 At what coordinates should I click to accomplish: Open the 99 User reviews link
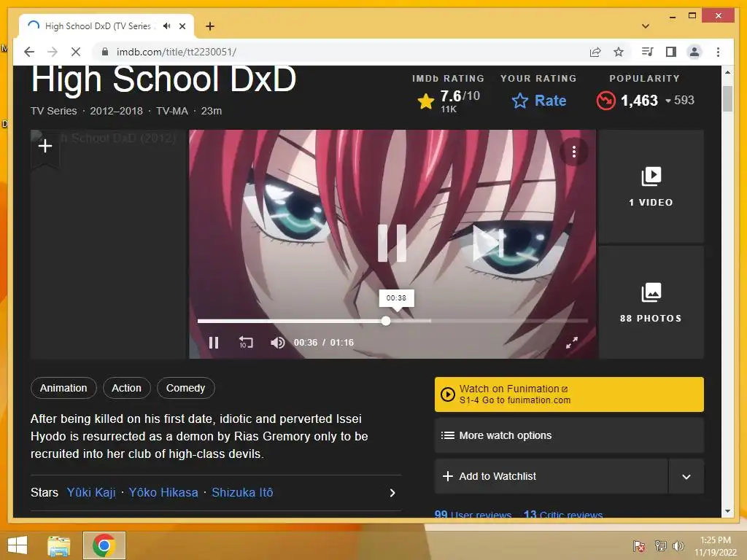[x=473, y=514]
